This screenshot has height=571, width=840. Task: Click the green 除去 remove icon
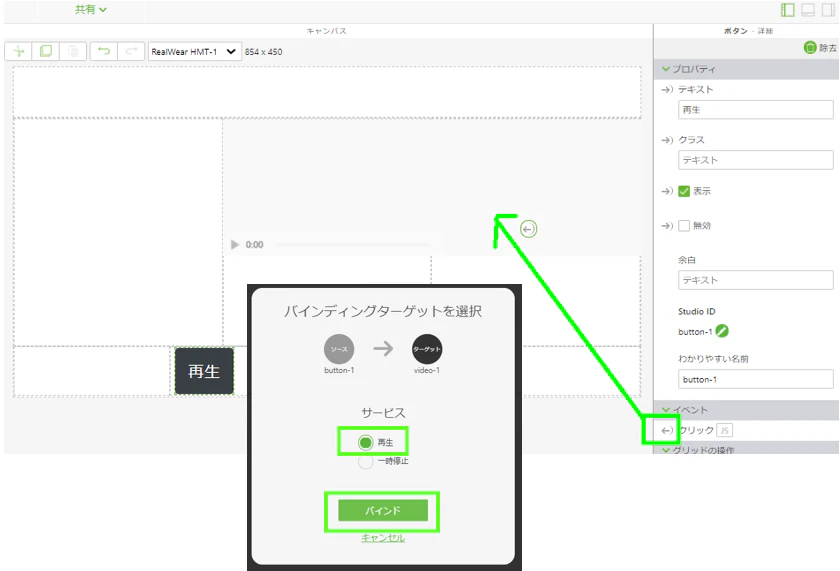pyautogui.click(x=809, y=48)
